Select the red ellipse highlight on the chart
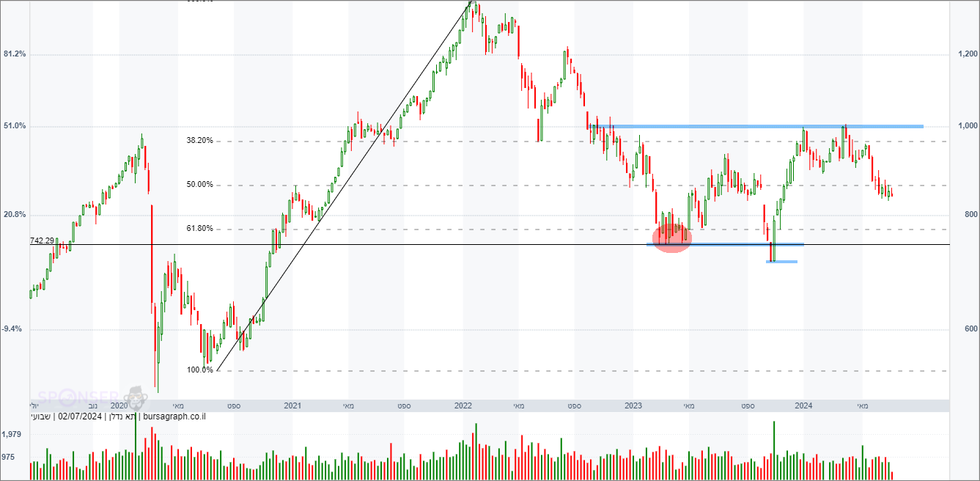The height and width of the screenshot is (481, 980). coord(671,238)
